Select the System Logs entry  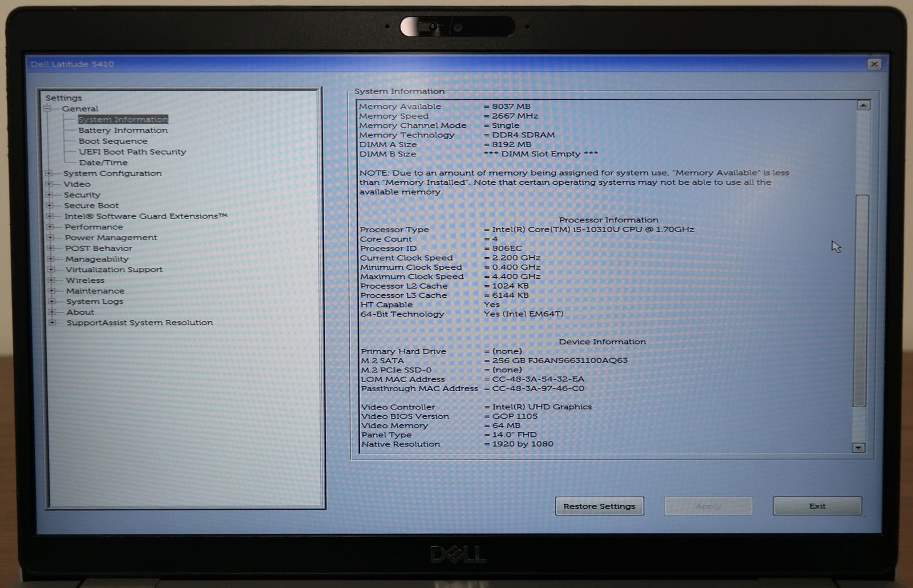[x=94, y=301]
